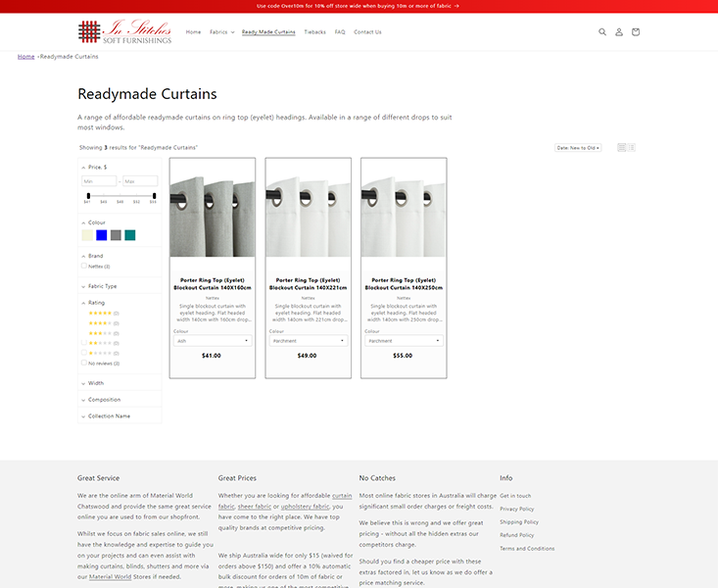Expand the Width filter
This screenshot has height=588, width=718.
click(x=92, y=383)
